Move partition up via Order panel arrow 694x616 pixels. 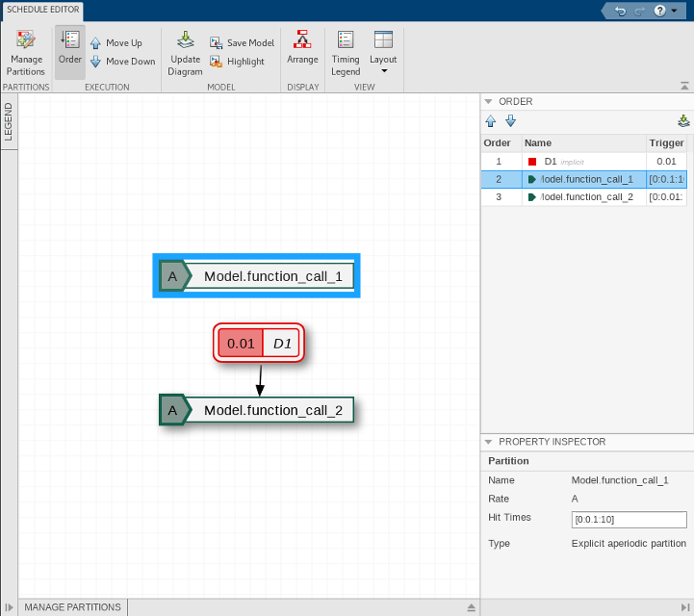pos(490,121)
